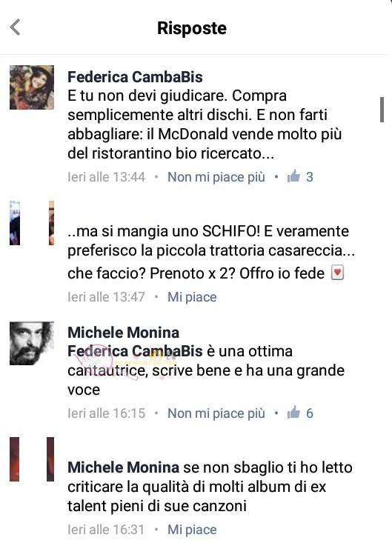Open Federica CambaBis profile picture

point(32,87)
